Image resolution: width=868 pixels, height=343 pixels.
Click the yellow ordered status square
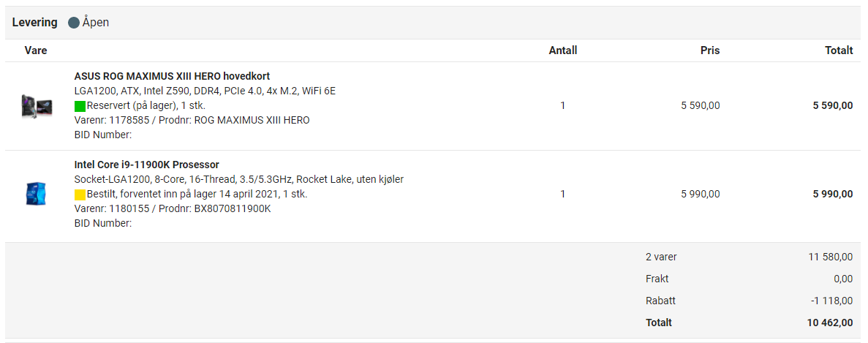80,195
